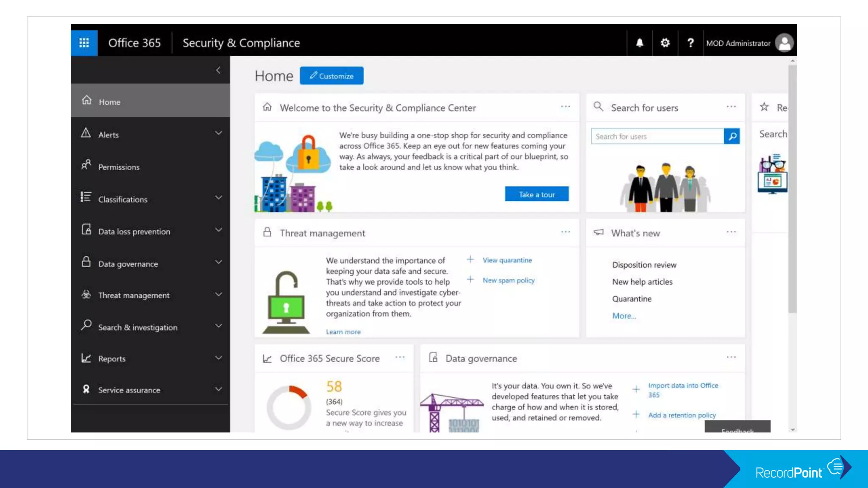The image size is (868, 488).
Task: Select Permissions in the sidebar
Action: (x=119, y=167)
